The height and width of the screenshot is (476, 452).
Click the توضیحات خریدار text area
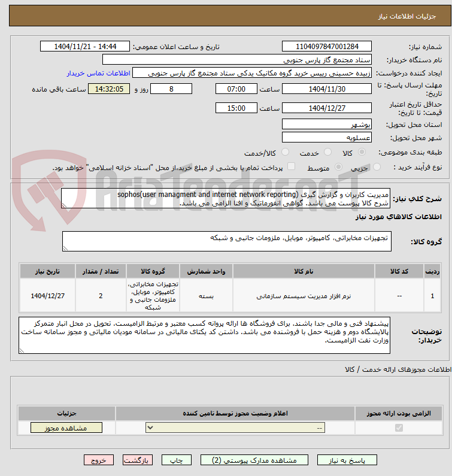pyautogui.click(x=204, y=335)
